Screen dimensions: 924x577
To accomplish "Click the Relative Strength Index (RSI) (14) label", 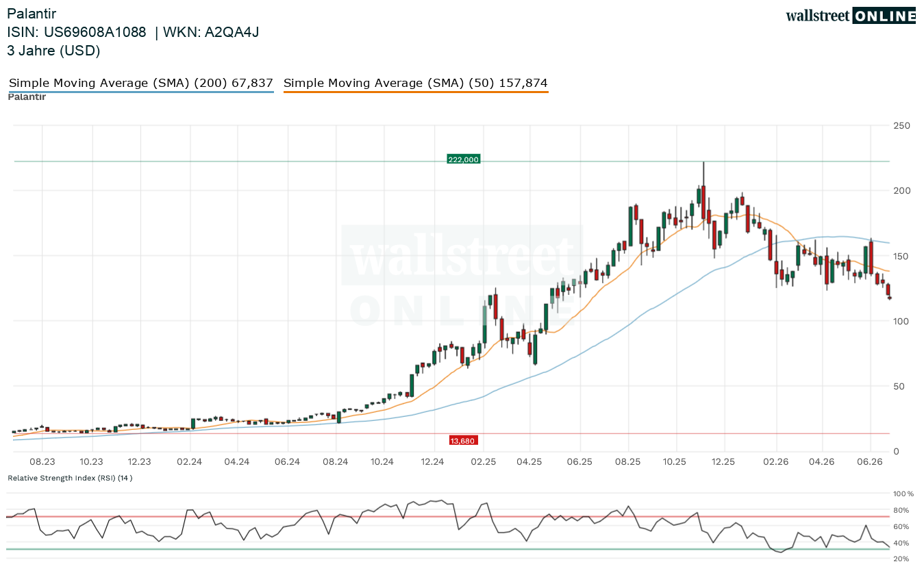I will [x=70, y=478].
